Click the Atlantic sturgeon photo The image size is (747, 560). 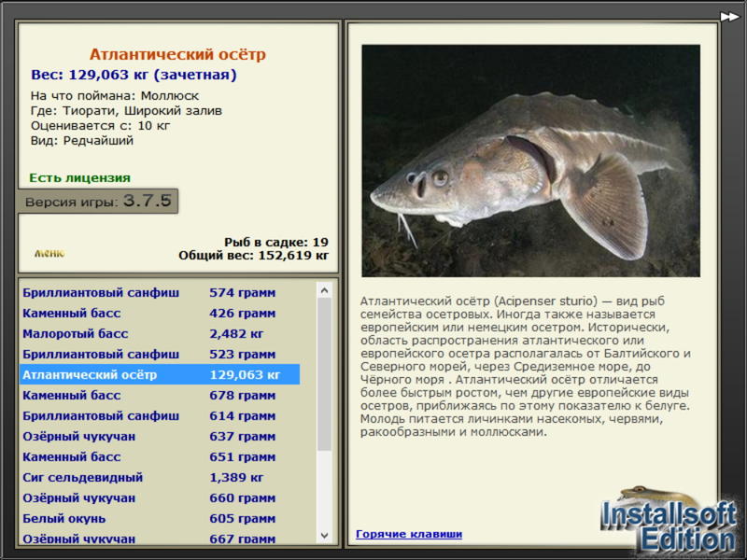530,161
